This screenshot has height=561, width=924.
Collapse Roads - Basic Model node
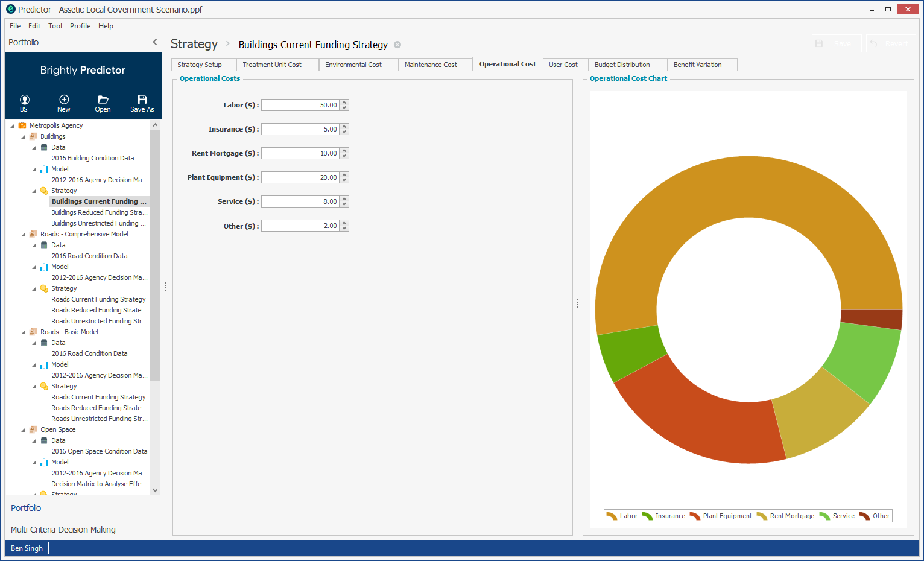click(x=23, y=332)
